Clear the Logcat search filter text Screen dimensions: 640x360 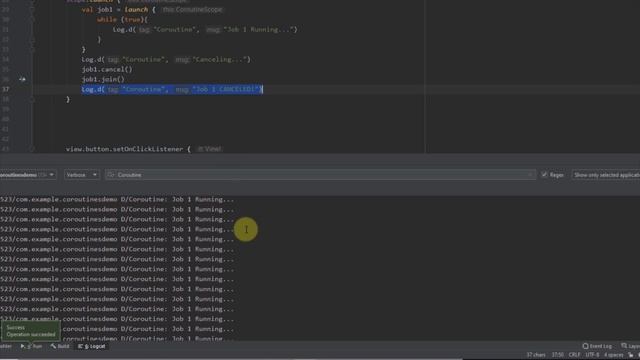tap(530, 175)
